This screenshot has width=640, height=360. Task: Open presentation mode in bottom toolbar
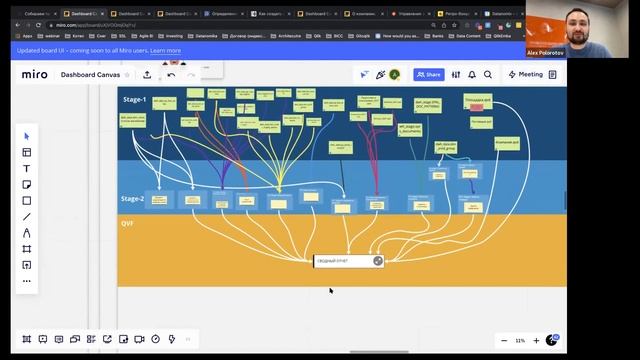(42, 339)
